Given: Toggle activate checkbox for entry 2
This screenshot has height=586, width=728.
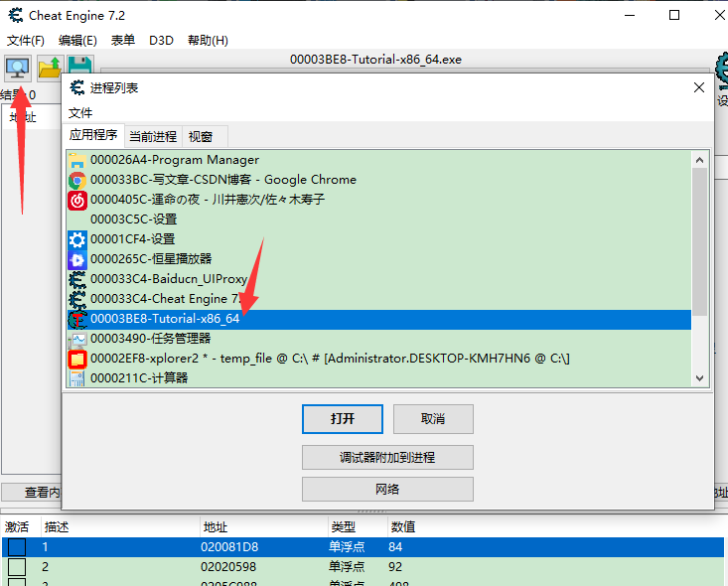Looking at the screenshot, I should (x=17, y=567).
